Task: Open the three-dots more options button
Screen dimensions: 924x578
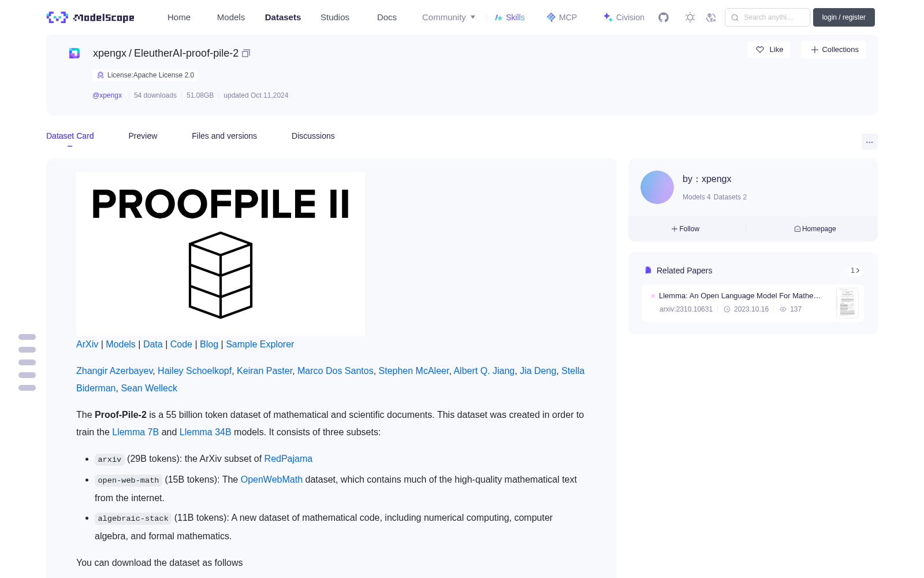Action: point(869,142)
